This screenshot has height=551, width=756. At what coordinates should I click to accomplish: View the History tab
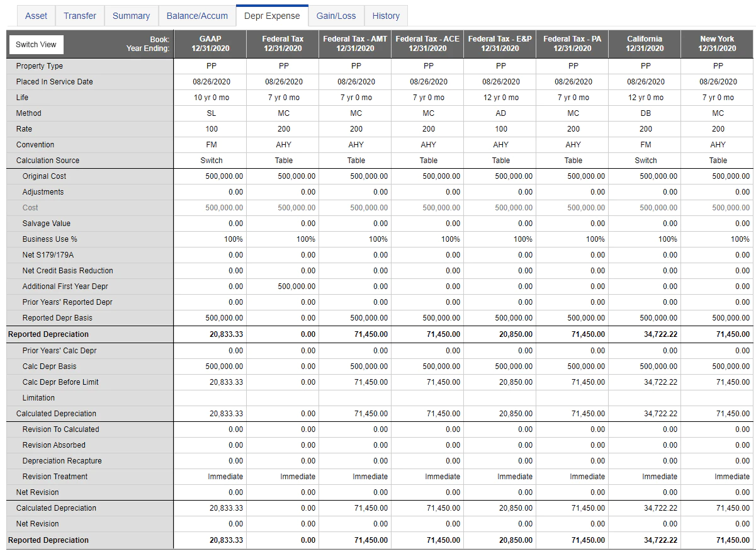[x=386, y=16]
